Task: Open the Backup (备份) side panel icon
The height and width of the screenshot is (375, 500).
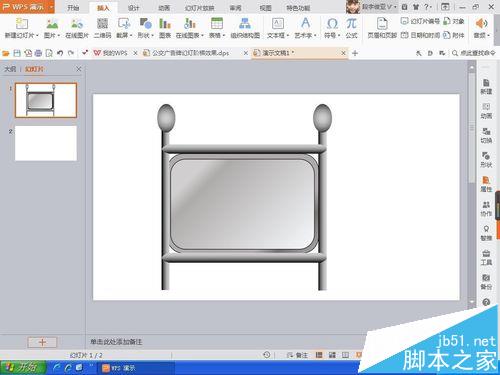Action: [486, 282]
